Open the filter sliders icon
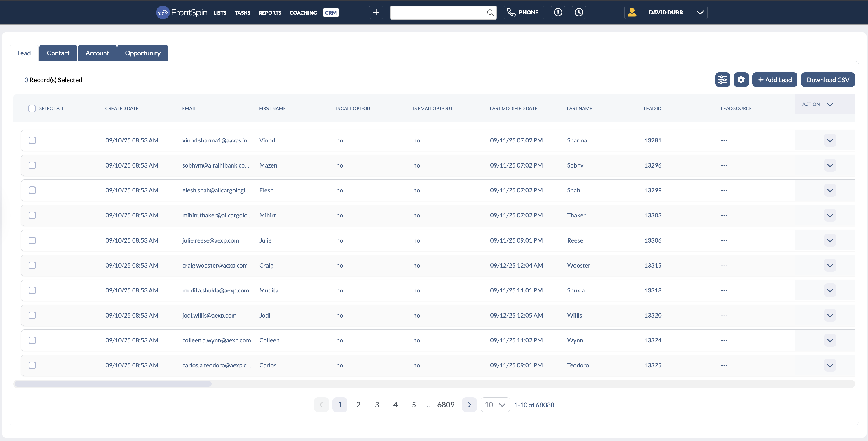Screen dimensions: 868x441 [722, 80]
